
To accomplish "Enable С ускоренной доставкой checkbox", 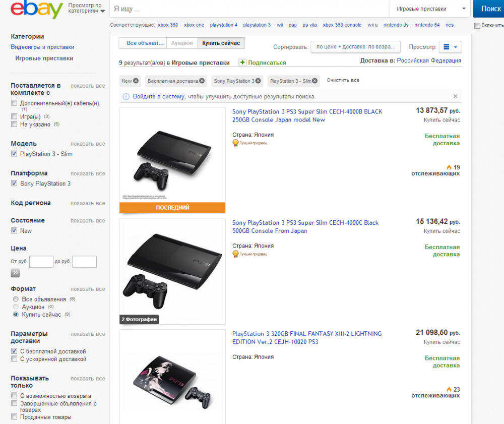I will [14, 359].
